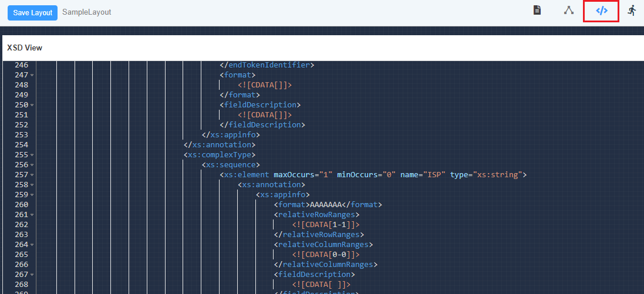Fold relativeRowRanges at line 261

point(32,215)
